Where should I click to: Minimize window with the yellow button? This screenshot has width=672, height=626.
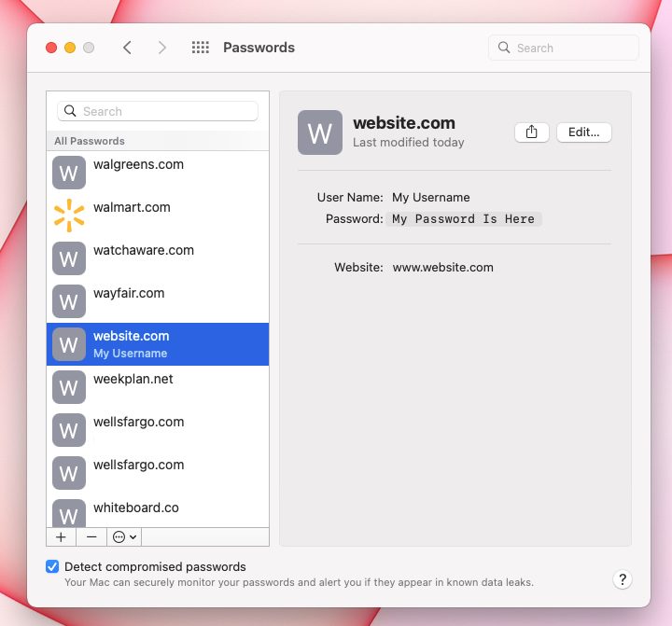click(70, 48)
